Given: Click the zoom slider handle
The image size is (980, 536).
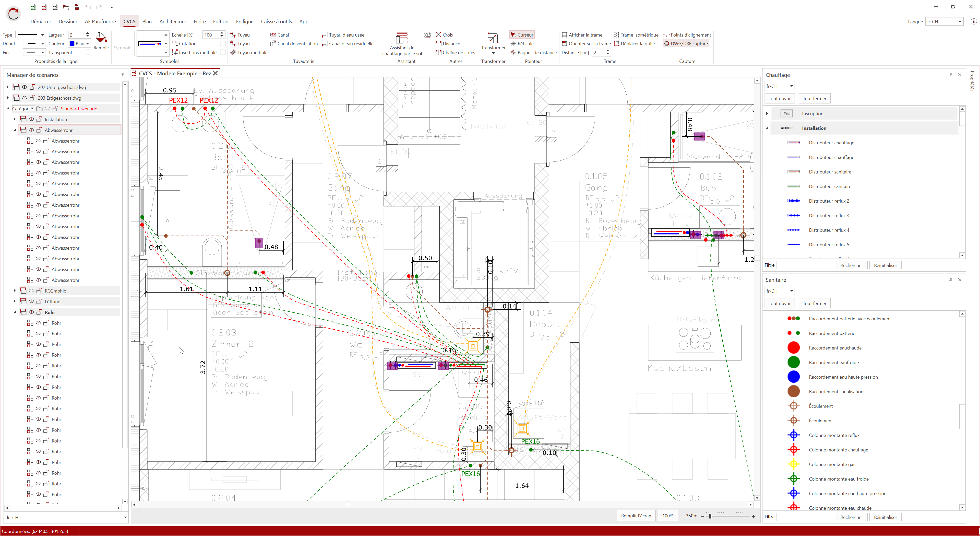Looking at the screenshot, I should coord(710,516).
